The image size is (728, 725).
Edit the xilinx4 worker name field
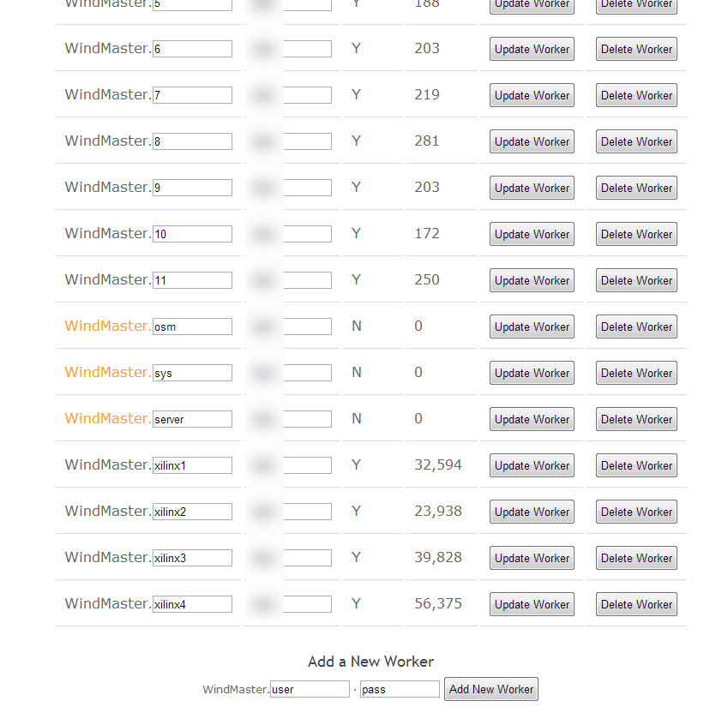click(x=192, y=604)
